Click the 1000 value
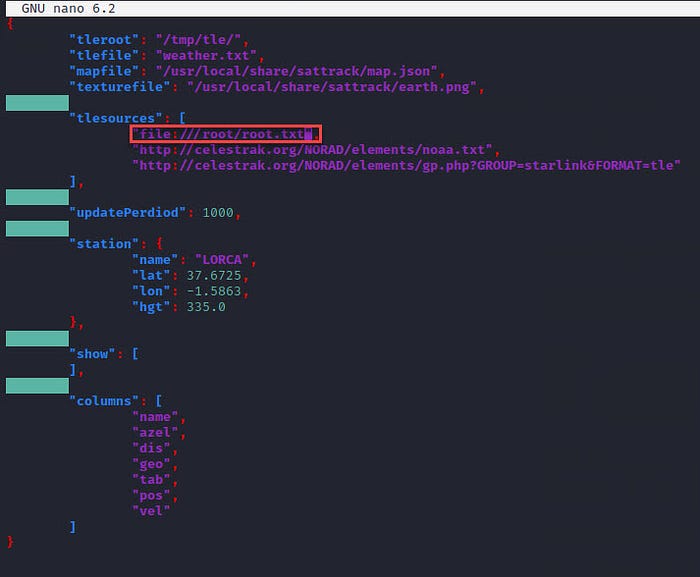700x577 pixels. [218, 213]
